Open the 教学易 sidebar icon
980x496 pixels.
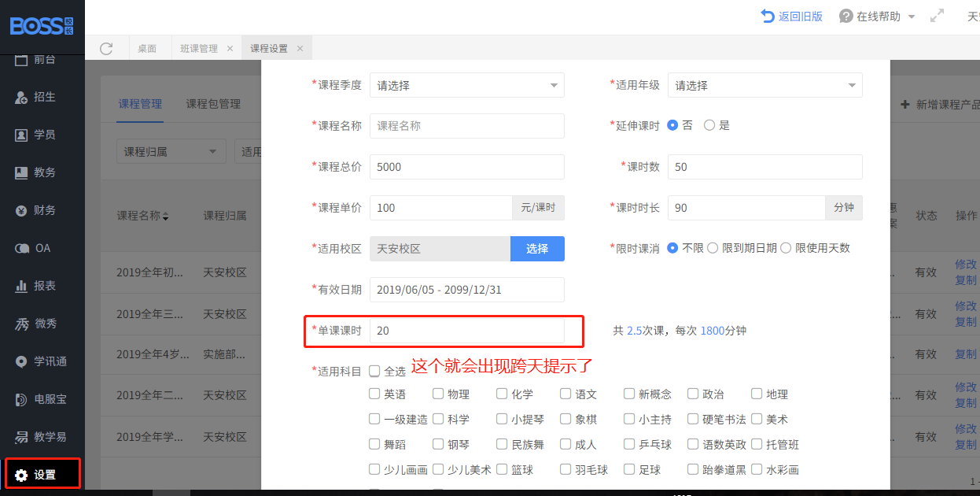point(21,437)
